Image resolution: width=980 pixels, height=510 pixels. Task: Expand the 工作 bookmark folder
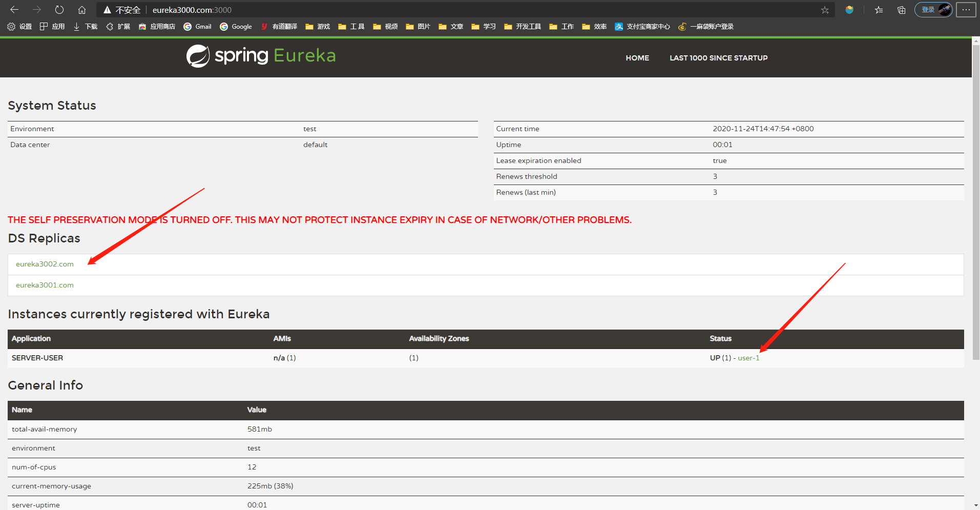[x=561, y=27]
